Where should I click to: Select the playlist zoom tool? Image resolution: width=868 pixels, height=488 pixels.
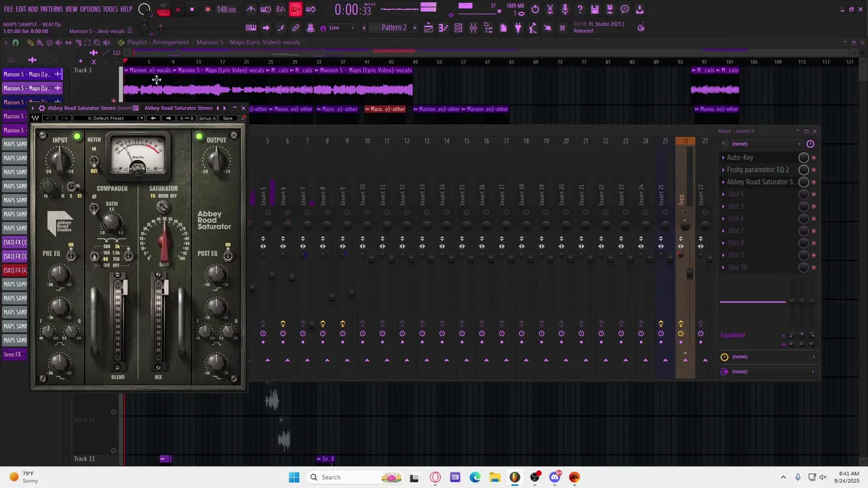pyautogui.click(x=96, y=43)
